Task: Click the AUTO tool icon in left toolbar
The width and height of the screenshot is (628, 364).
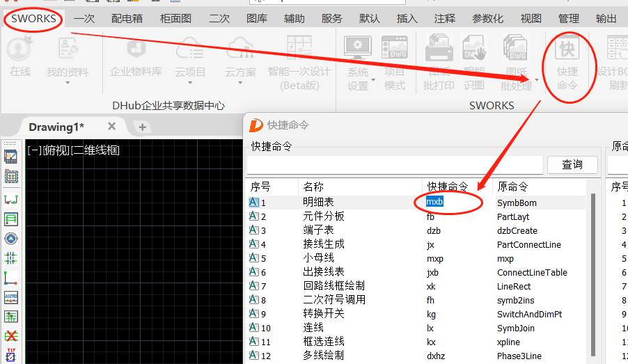Action: [x=11, y=297]
